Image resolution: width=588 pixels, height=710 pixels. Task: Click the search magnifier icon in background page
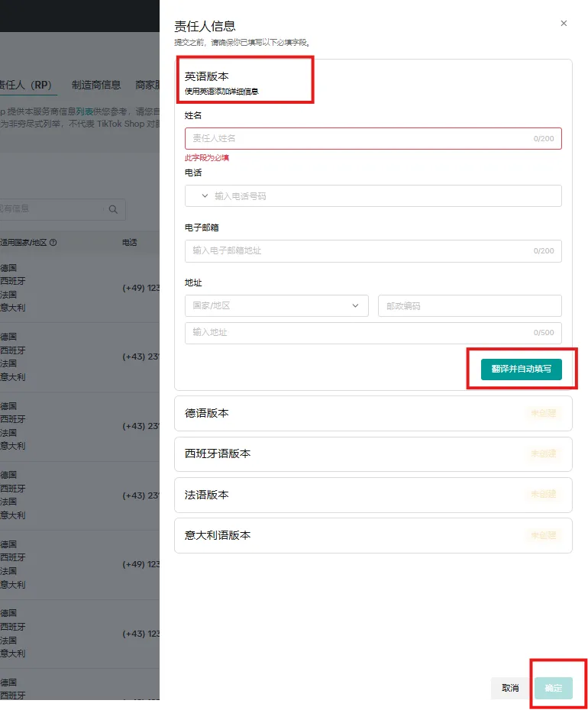(113, 209)
